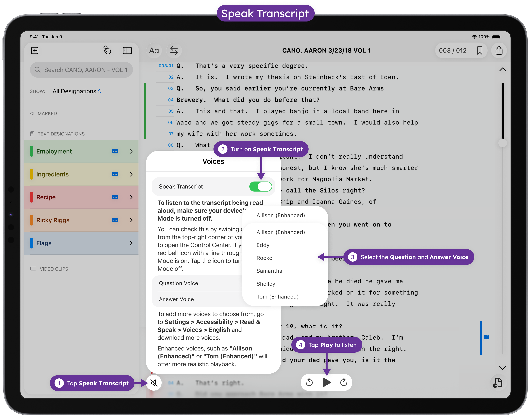
Task: Click the Search CANO, AARON field
Action: click(81, 70)
